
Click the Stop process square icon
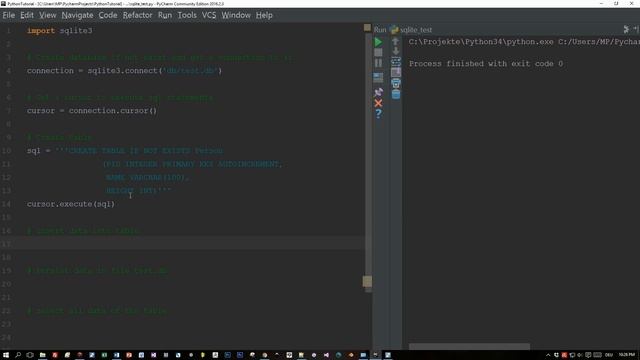(x=378, y=53)
